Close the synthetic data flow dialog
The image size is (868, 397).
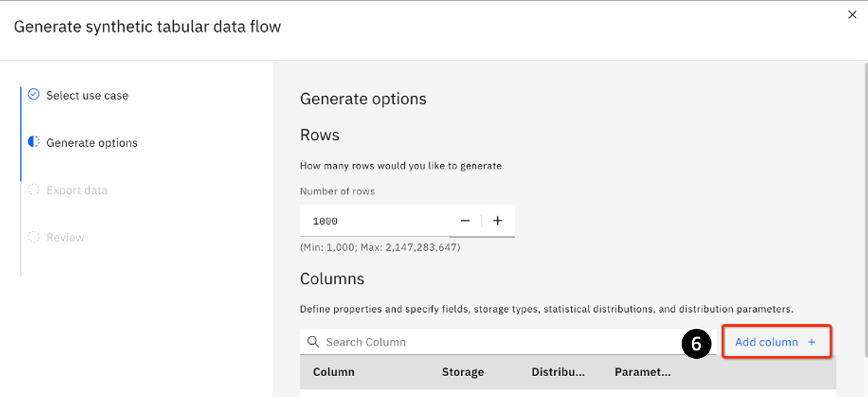click(x=852, y=15)
